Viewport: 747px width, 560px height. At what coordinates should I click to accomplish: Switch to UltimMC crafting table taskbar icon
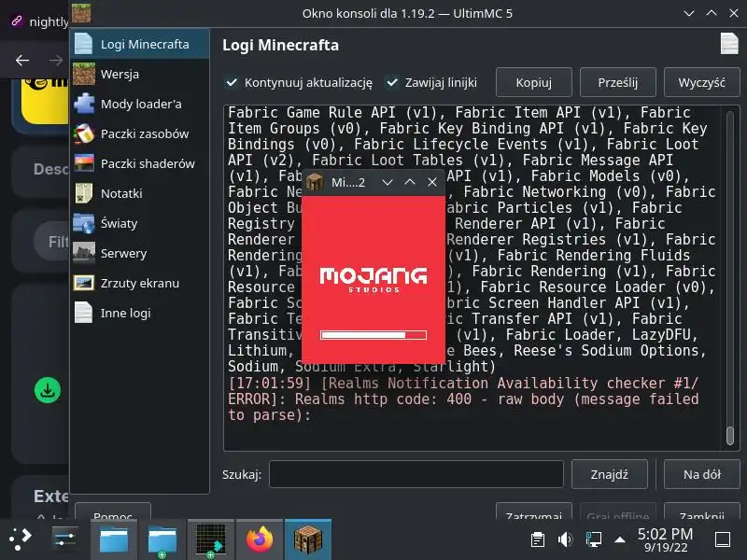(308, 539)
